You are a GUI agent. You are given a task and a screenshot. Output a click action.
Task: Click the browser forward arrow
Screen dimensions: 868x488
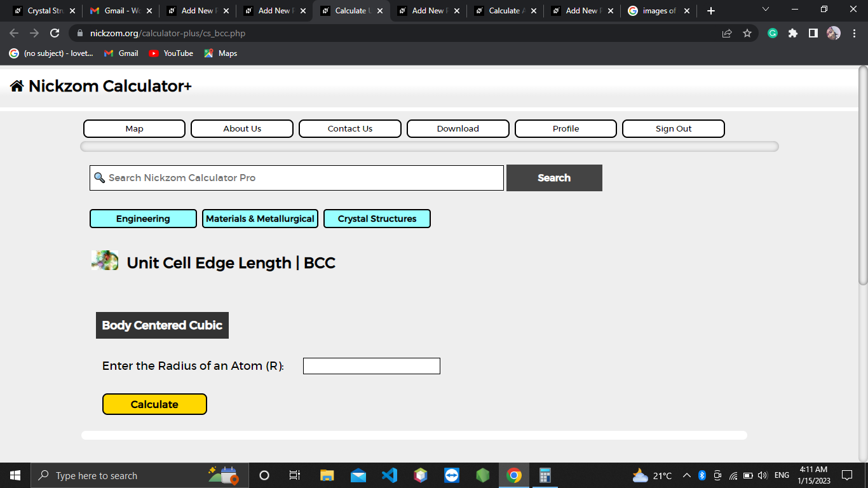pyautogui.click(x=34, y=33)
